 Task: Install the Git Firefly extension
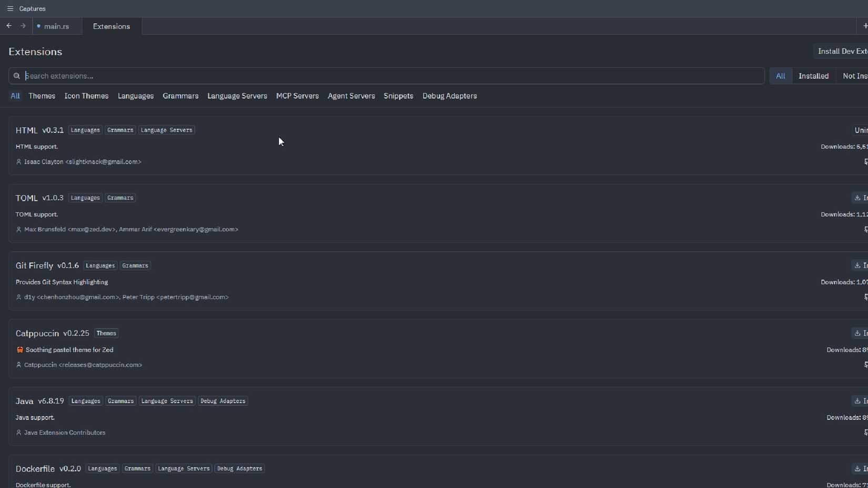coord(860,266)
